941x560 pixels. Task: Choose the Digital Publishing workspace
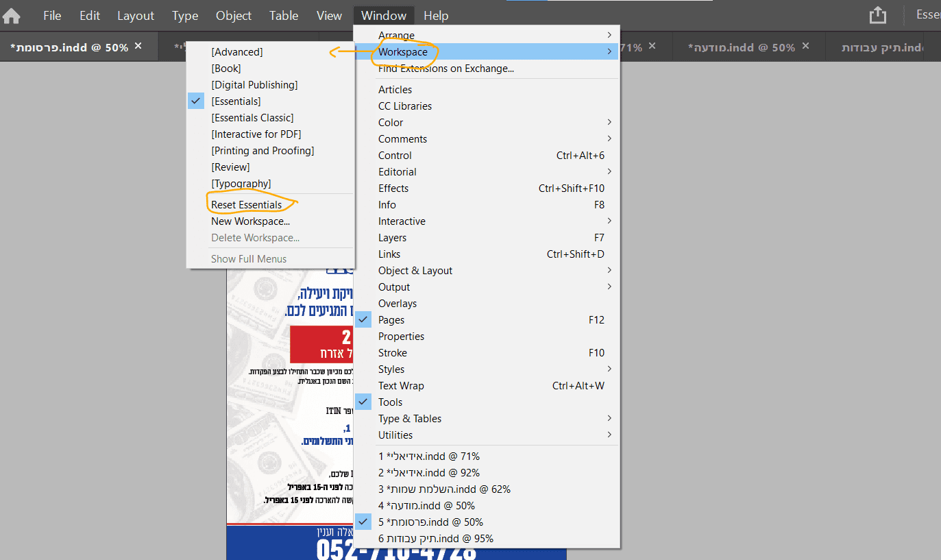(x=271, y=85)
